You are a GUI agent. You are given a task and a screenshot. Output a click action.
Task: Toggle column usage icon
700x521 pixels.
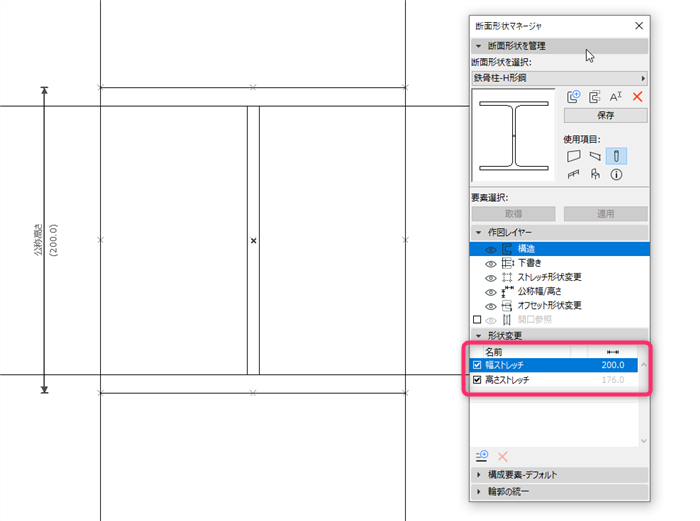616,156
